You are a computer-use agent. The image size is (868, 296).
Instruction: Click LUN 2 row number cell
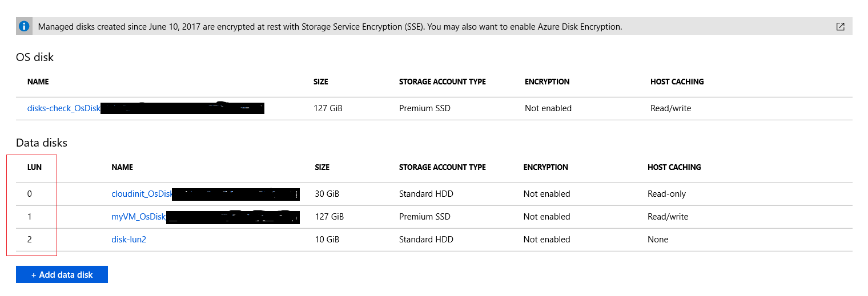(x=30, y=240)
